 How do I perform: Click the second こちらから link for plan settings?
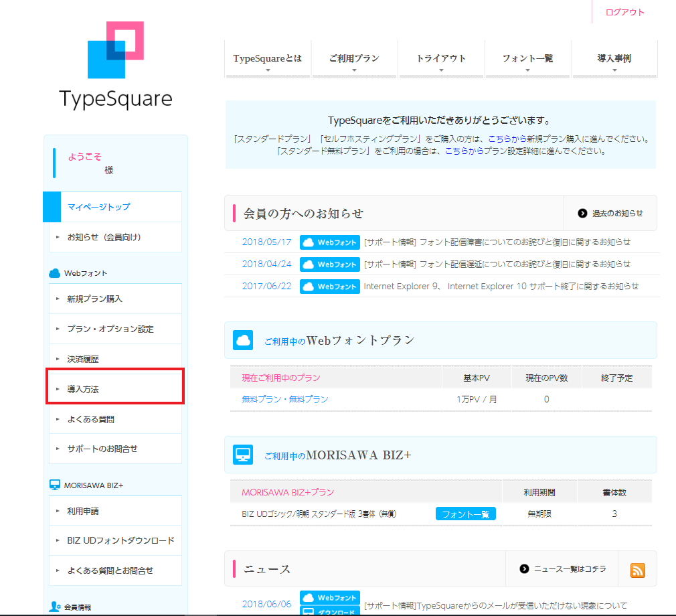click(x=464, y=151)
